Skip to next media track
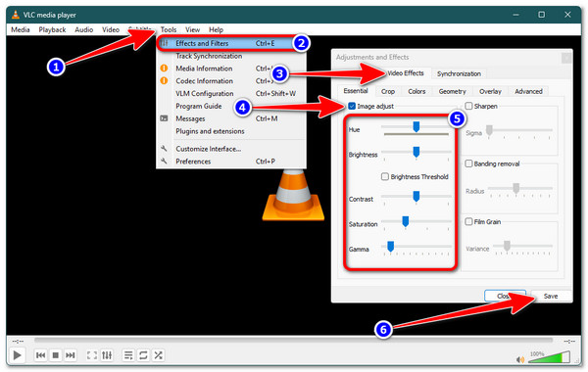This screenshot has height=372, width=588. (x=71, y=354)
